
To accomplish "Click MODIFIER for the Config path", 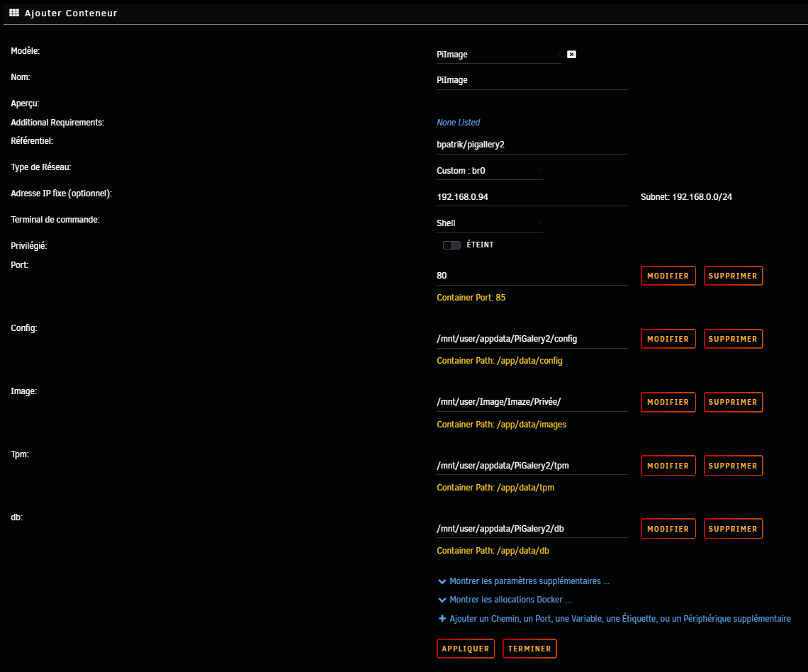I will click(x=668, y=338).
